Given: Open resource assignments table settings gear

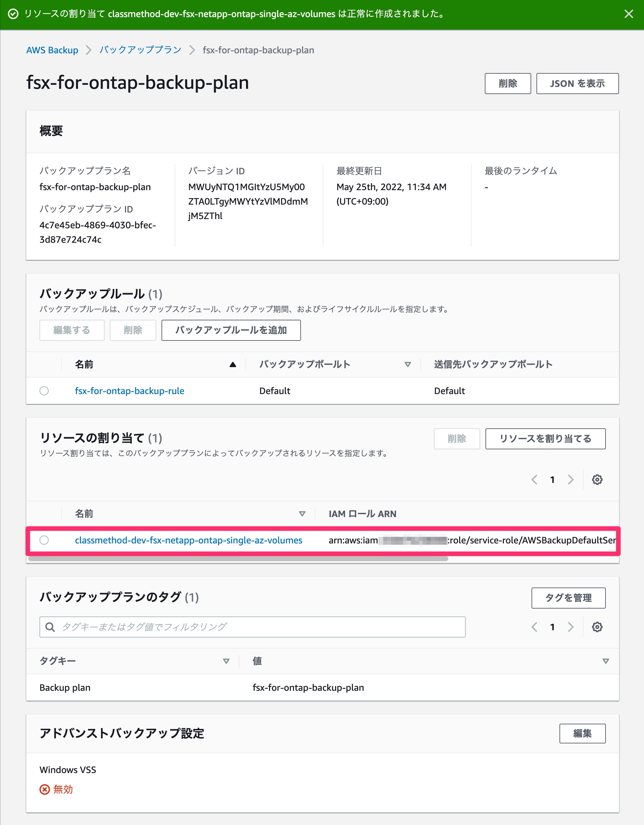Looking at the screenshot, I should (597, 479).
